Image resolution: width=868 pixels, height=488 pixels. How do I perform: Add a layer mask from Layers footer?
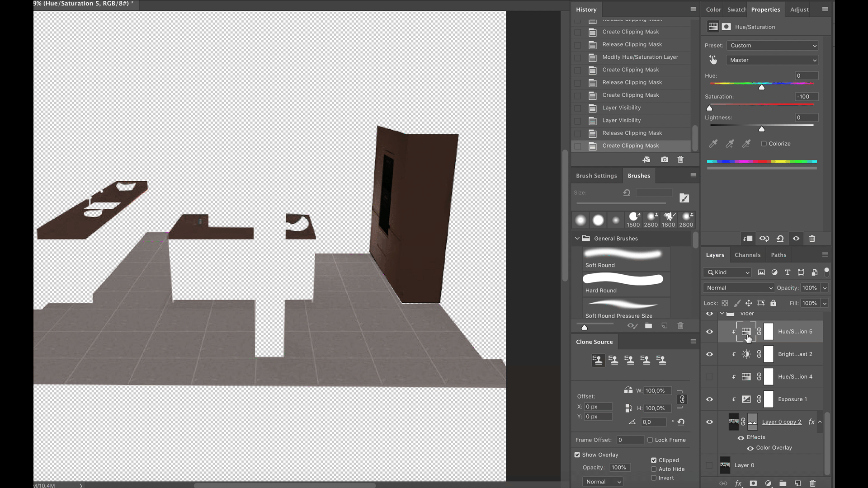click(753, 483)
